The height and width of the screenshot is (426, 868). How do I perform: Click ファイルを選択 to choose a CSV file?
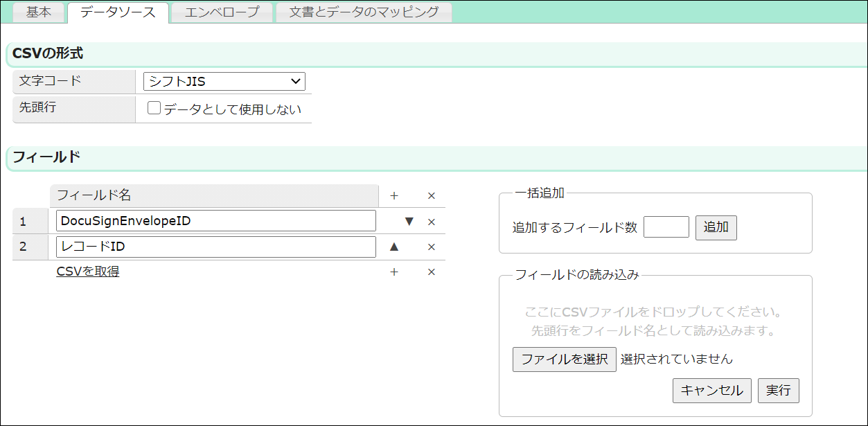[x=564, y=359]
